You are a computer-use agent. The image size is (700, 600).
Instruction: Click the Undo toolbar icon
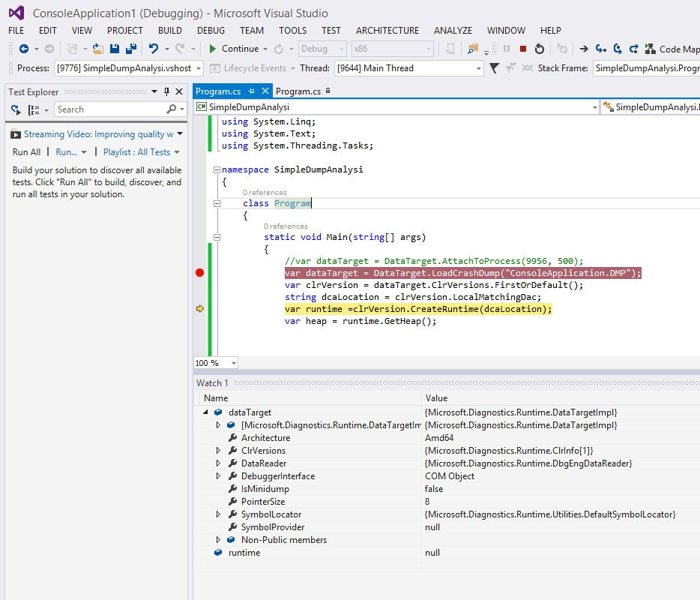(x=154, y=49)
